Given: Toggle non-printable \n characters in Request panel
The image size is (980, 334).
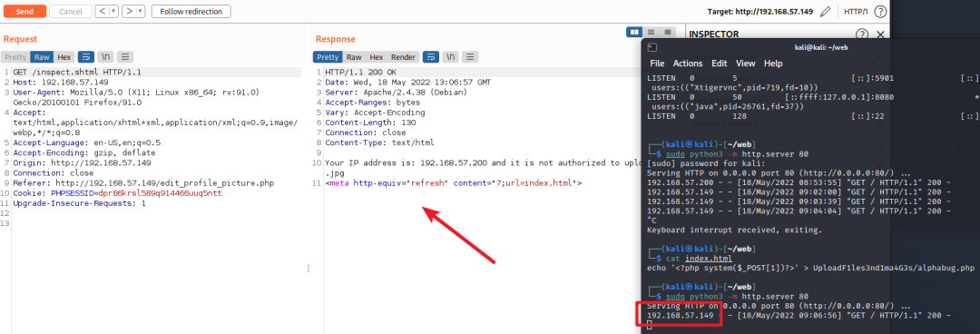Looking at the screenshot, I should [105, 57].
